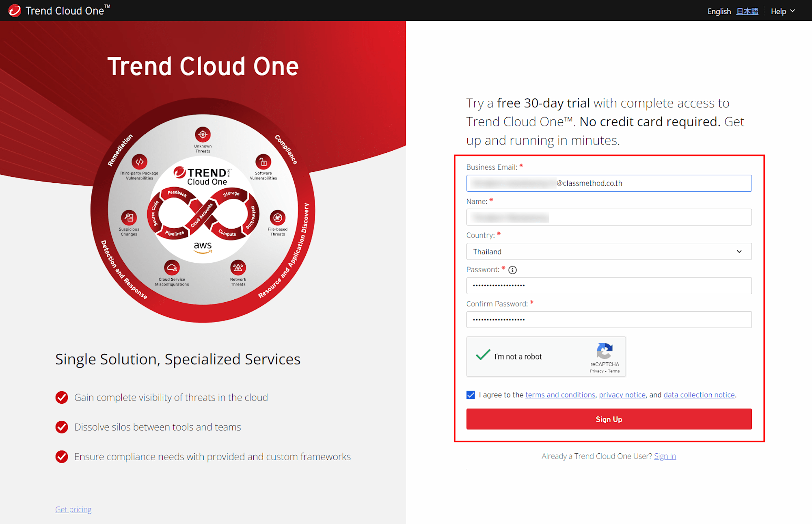Click the 'Pipelines' label in the infinity diagram
Viewport: 812px width, 524px height.
175,234
